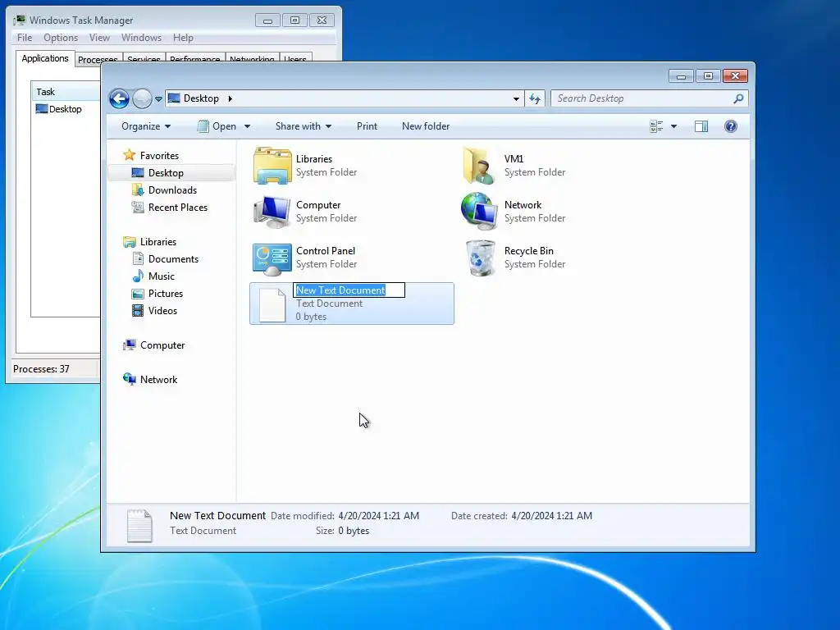The height and width of the screenshot is (630, 840).
Task: Click the magnifier search icon
Action: tap(739, 98)
